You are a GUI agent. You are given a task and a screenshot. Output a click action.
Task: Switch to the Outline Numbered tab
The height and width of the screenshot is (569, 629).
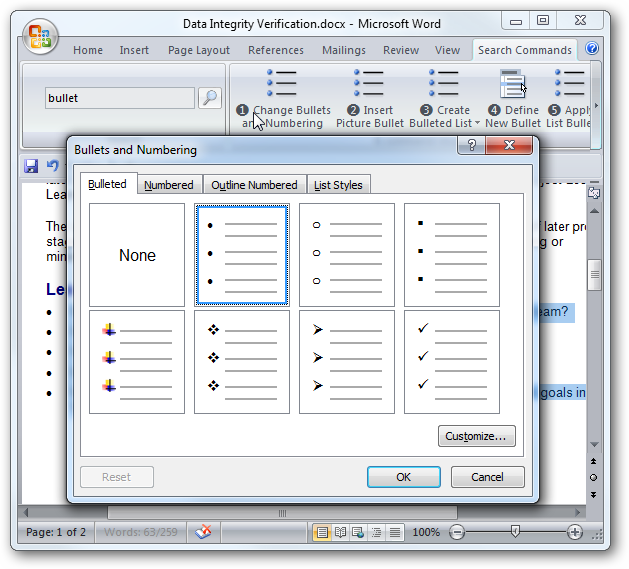pos(254,185)
